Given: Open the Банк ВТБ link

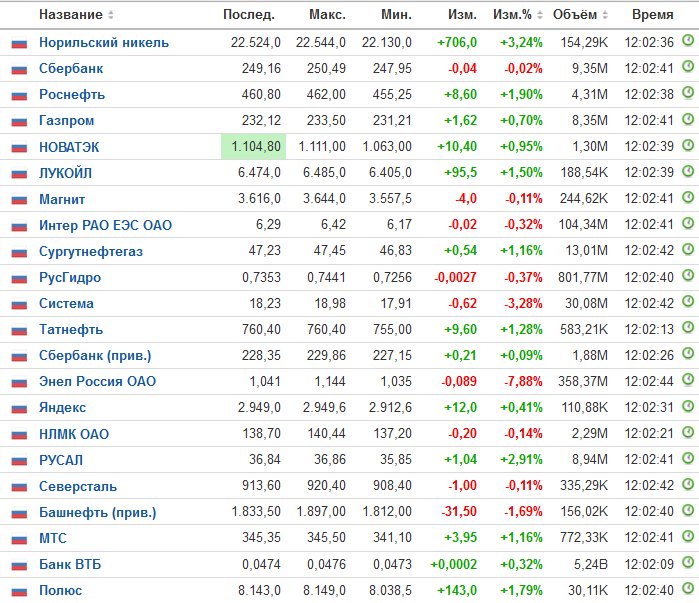Looking at the screenshot, I should (x=70, y=565).
